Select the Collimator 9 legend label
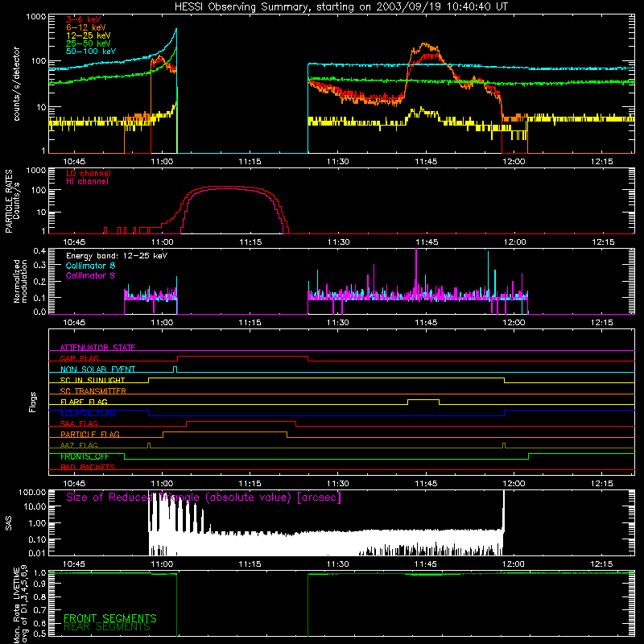Viewport: 644px width, 644px height. [90, 275]
